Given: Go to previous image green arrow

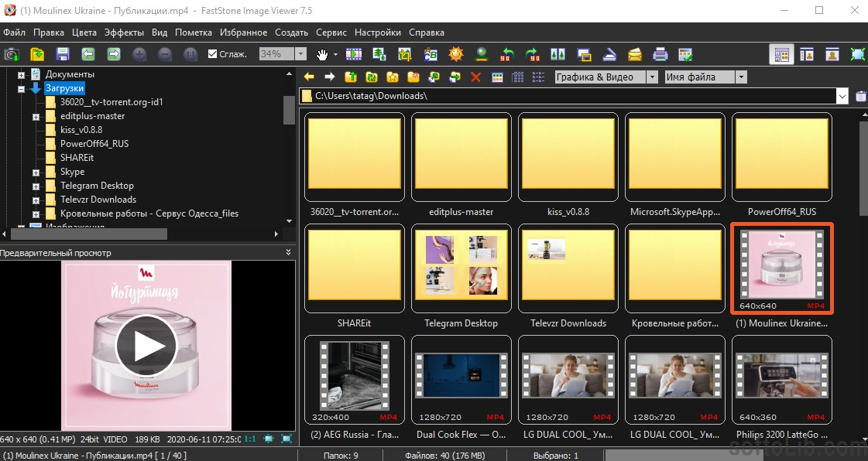Looking at the screenshot, I should point(88,54).
